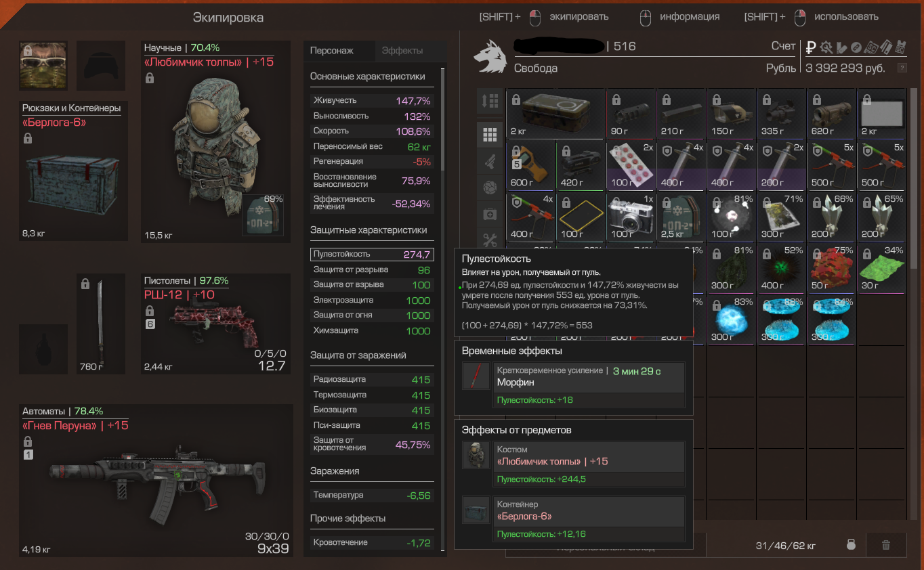Viewport: 924px width, 570px height.
Task: Select the «Берлога-6» container slot
Action: tap(73, 171)
